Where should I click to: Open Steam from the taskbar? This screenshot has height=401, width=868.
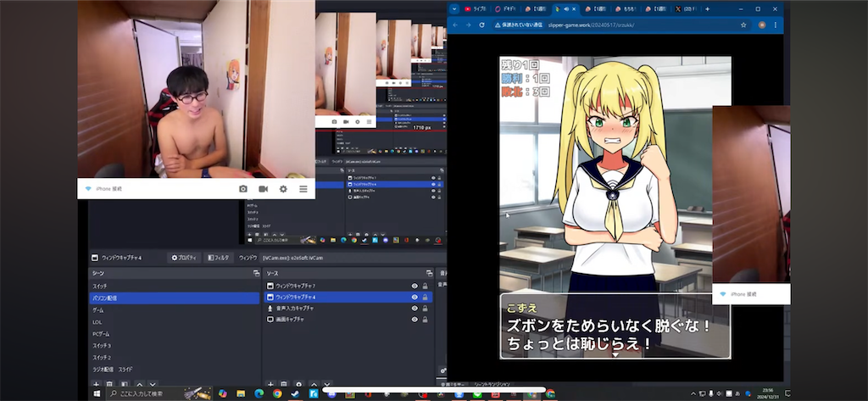pos(295,394)
